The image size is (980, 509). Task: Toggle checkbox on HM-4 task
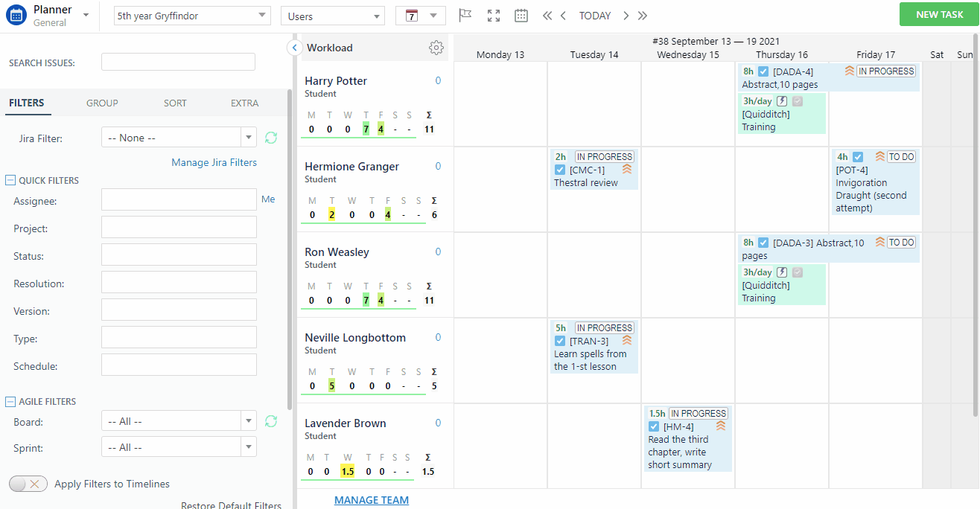(654, 426)
